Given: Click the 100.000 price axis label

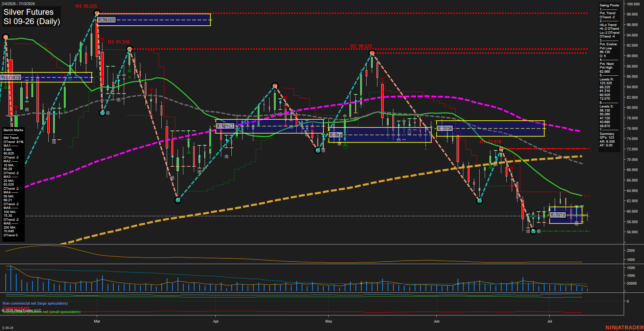Looking at the screenshot, I should pos(633,4).
